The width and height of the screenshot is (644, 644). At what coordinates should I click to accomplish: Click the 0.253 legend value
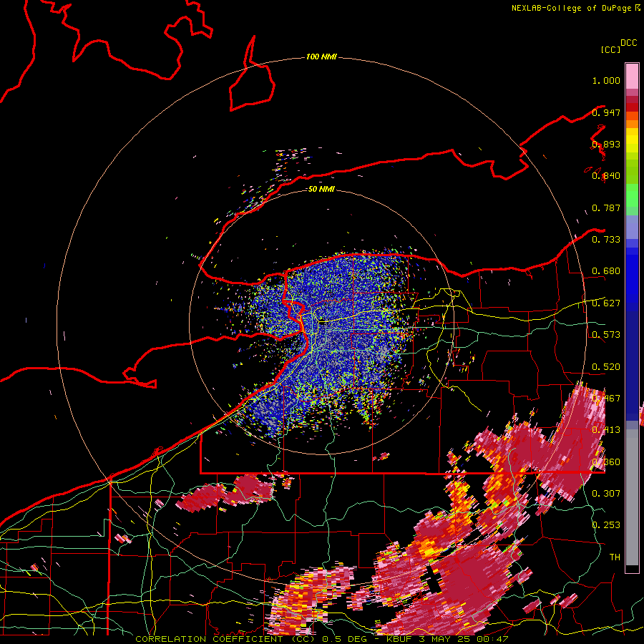click(x=606, y=525)
